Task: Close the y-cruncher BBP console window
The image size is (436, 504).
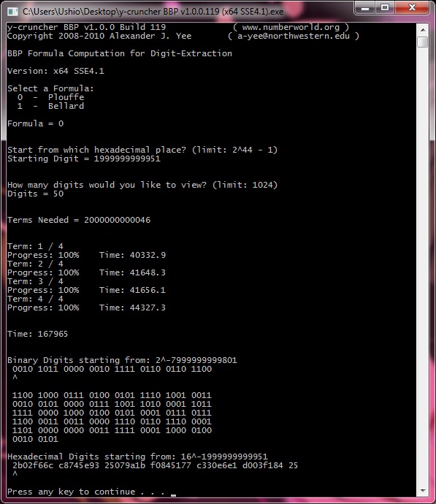Action: click(x=412, y=8)
